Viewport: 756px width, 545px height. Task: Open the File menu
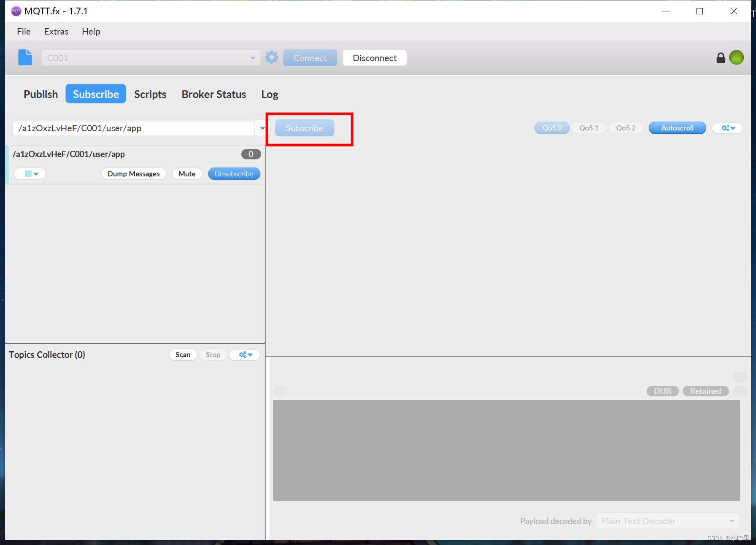click(x=24, y=31)
